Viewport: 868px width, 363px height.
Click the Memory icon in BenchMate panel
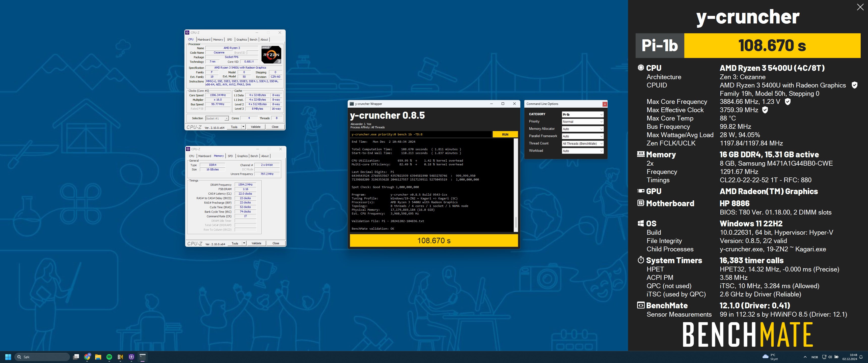pos(641,154)
